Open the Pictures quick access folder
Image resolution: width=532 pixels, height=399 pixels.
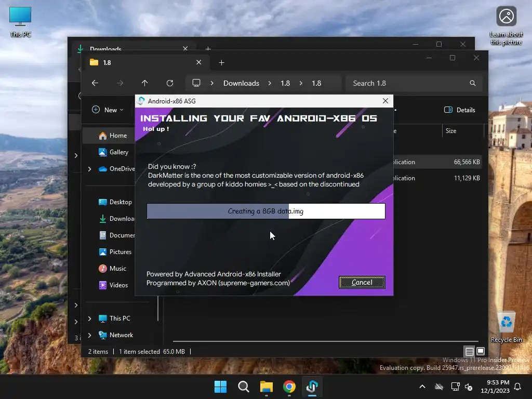tap(115, 252)
